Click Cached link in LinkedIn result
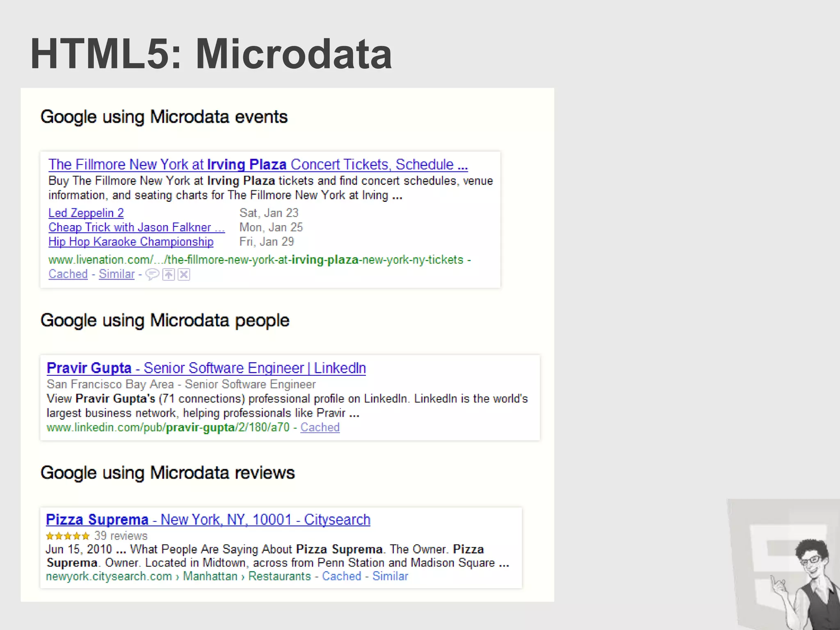 click(320, 427)
